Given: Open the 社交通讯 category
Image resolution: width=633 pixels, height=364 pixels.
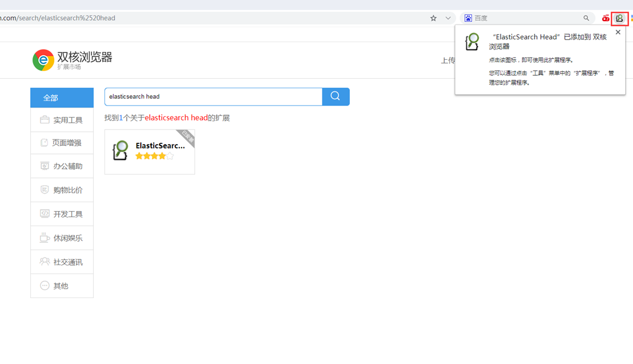Looking at the screenshot, I should [62, 262].
